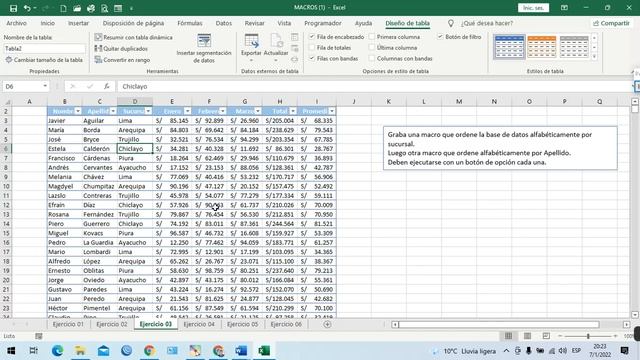The image size is (640, 360).
Task: Click Resumir con tabla dinámica
Action: point(133,37)
